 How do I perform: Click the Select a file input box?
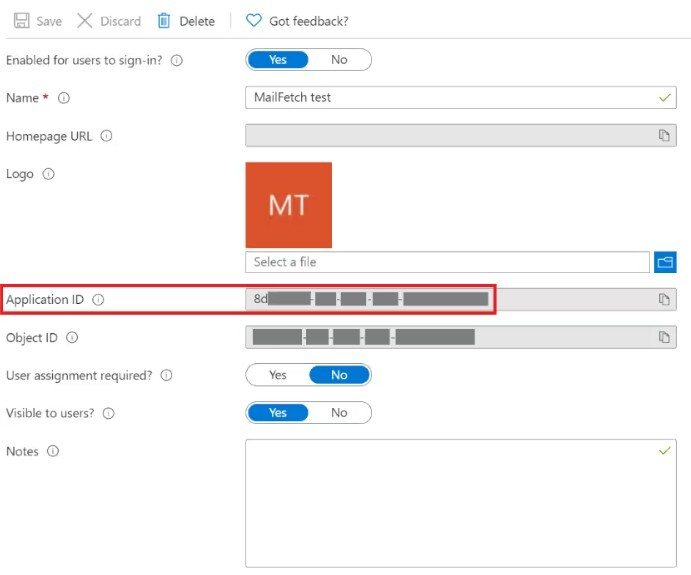click(x=446, y=262)
